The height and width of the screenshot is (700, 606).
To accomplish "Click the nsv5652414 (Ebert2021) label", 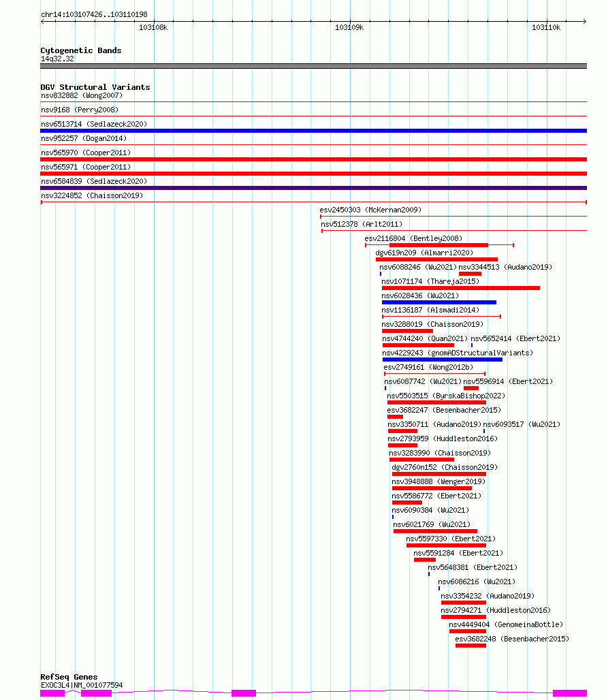I will [x=515, y=338].
